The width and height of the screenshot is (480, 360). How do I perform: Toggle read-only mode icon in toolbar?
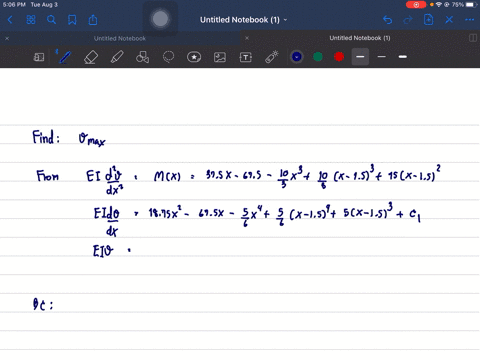click(x=39, y=57)
